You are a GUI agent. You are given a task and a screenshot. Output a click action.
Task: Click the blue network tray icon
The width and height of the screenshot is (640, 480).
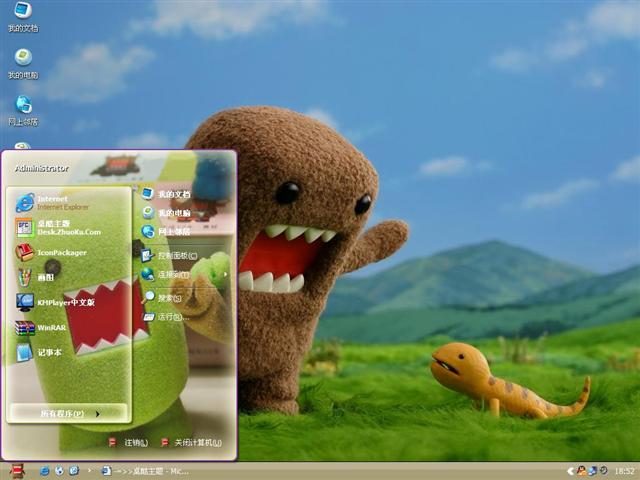tap(592, 471)
